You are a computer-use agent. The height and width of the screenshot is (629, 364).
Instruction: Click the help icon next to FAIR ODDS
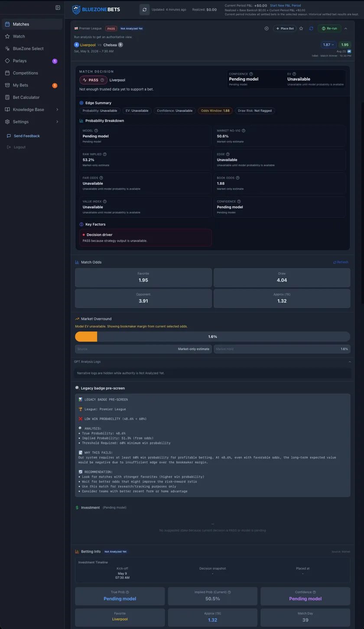(x=102, y=178)
